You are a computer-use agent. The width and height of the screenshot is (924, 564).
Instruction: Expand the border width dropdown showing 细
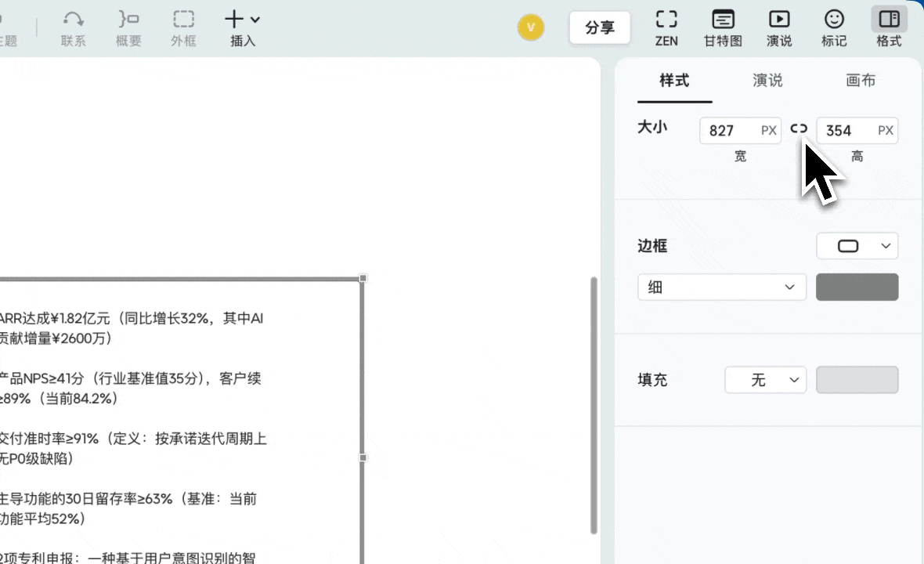[721, 287]
